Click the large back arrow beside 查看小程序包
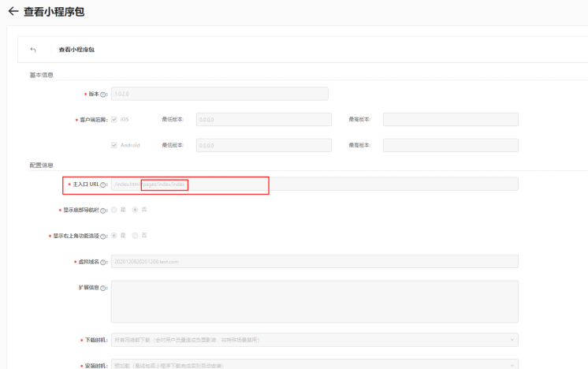This screenshot has height=369, width=588. (13, 11)
